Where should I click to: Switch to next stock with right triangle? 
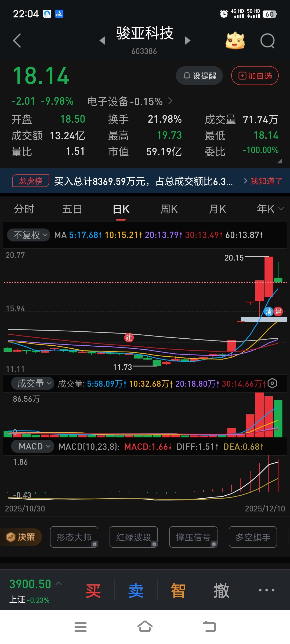pos(188,41)
